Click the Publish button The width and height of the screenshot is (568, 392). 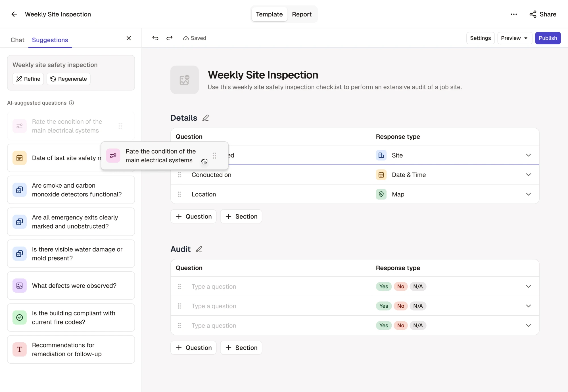(x=548, y=38)
